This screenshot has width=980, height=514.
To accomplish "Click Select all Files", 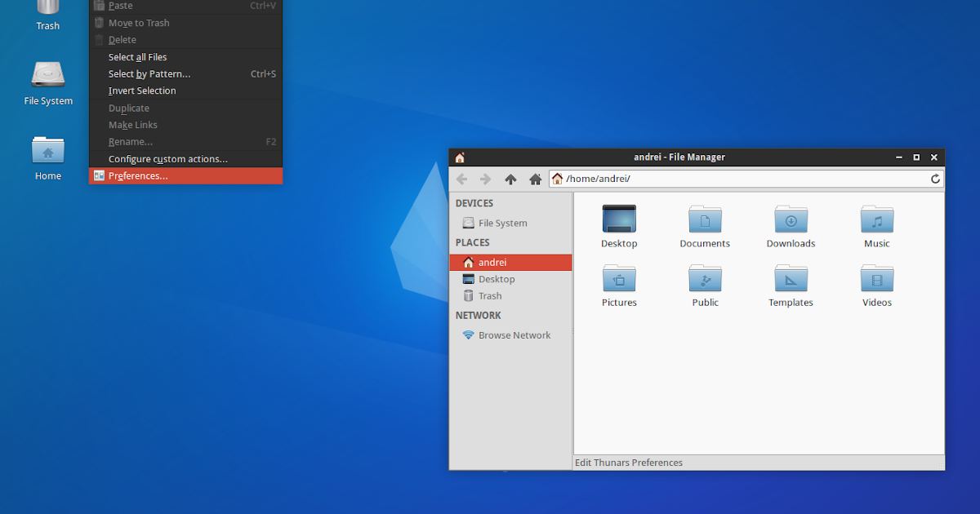I will (136, 56).
